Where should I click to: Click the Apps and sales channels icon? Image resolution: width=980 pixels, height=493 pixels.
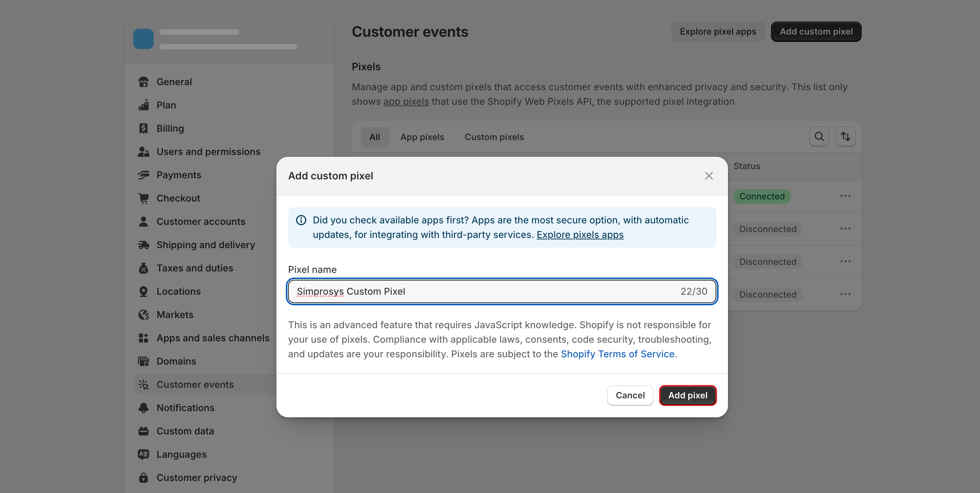(143, 338)
